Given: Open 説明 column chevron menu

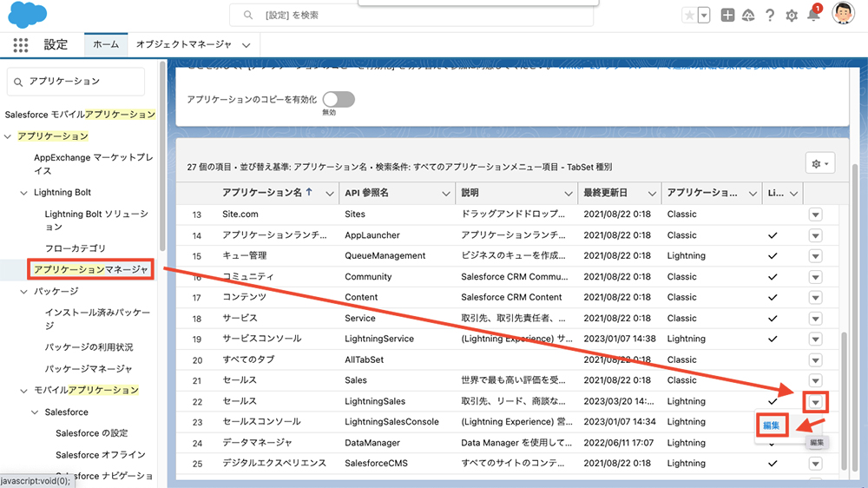Looking at the screenshot, I should [x=568, y=194].
